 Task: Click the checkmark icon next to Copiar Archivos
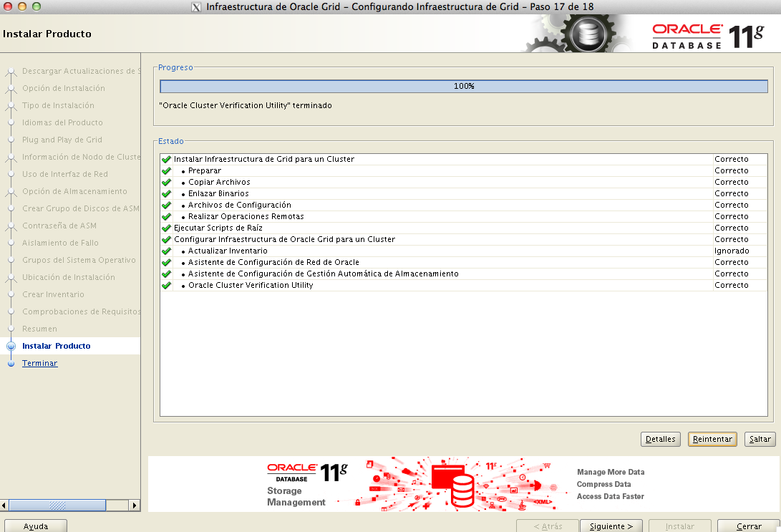[166, 183]
